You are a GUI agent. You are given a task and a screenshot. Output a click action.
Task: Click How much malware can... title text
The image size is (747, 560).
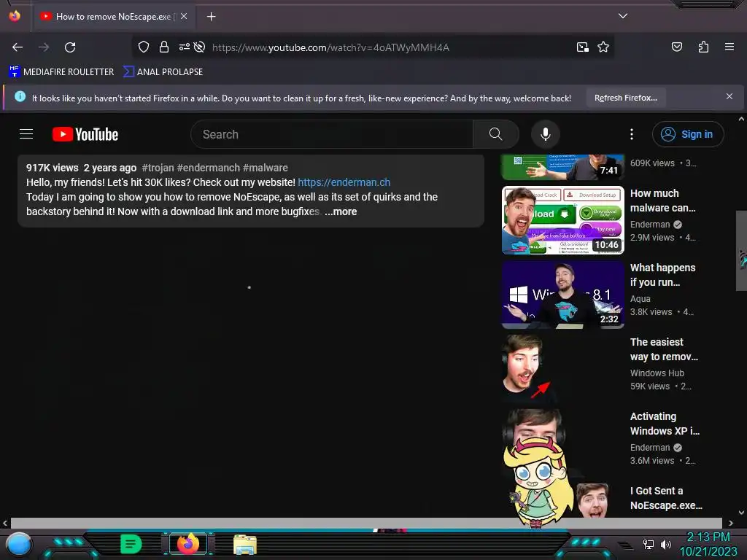click(662, 201)
